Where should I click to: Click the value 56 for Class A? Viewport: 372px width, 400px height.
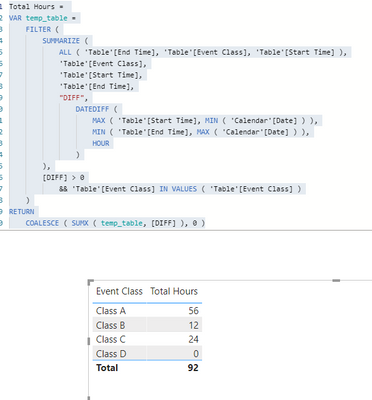[x=193, y=311]
